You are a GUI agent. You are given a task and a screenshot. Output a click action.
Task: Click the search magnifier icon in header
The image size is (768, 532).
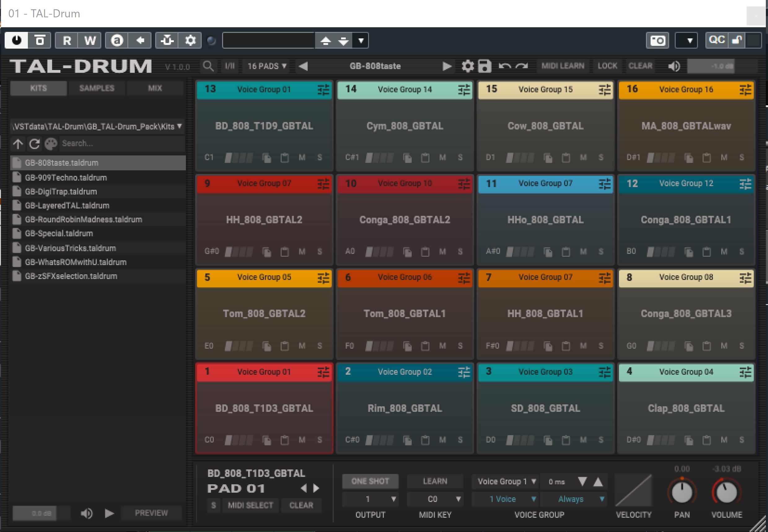(208, 66)
